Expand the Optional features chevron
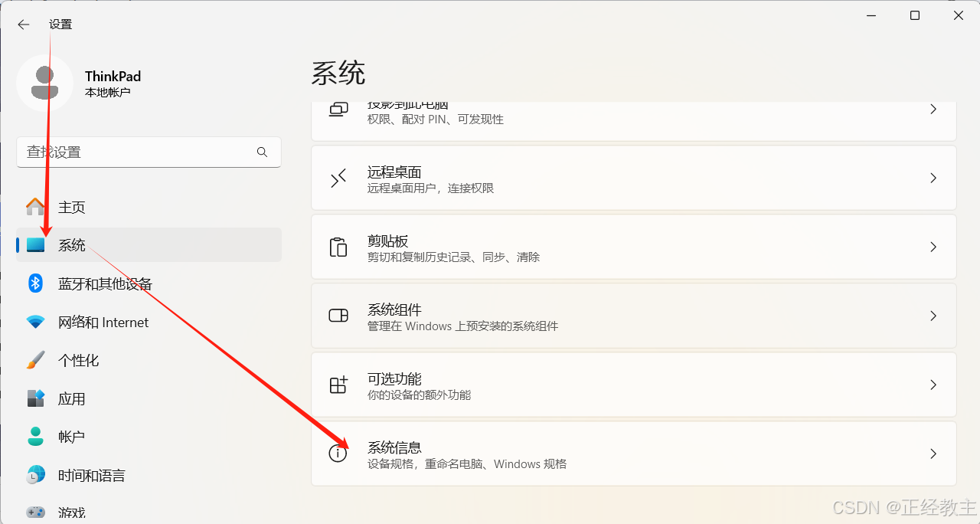This screenshot has height=524, width=980. pyautogui.click(x=933, y=385)
